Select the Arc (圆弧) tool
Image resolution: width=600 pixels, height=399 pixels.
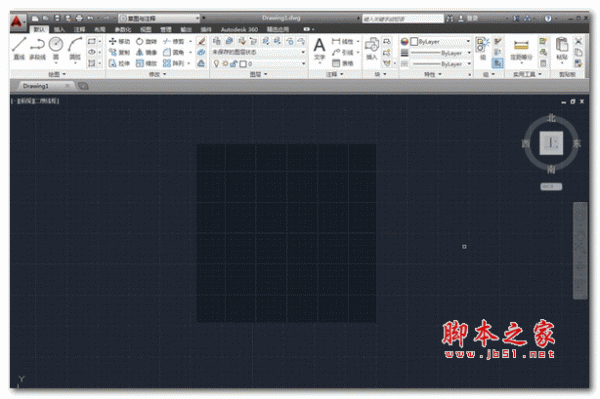(x=75, y=48)
